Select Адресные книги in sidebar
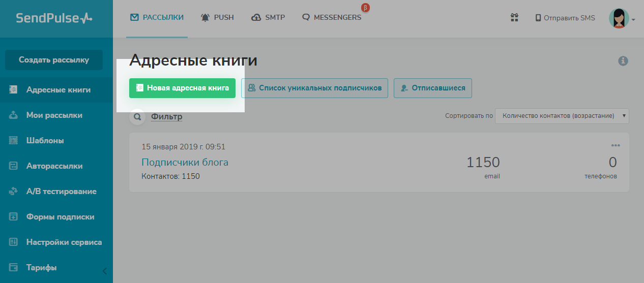 (x=56, y=90)
